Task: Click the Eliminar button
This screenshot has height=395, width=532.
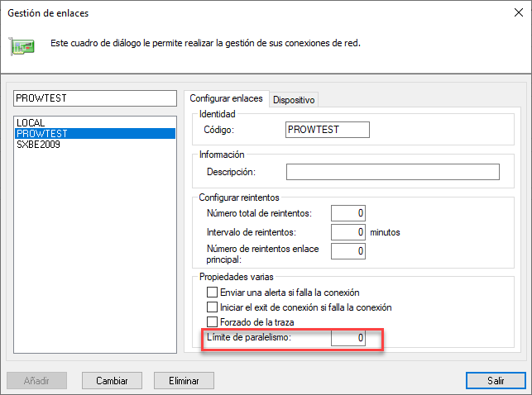Action: click(184, 380)
